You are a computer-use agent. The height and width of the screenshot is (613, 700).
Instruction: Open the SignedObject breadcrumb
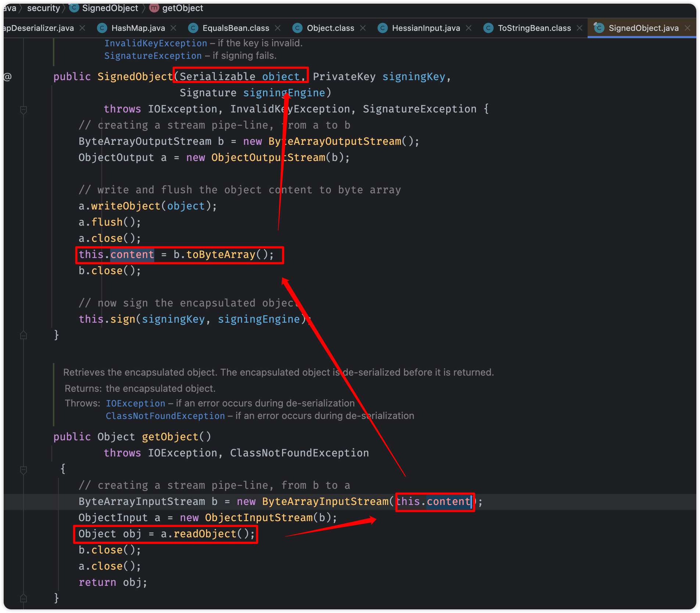pyautogui.click(x=110, y=8)
